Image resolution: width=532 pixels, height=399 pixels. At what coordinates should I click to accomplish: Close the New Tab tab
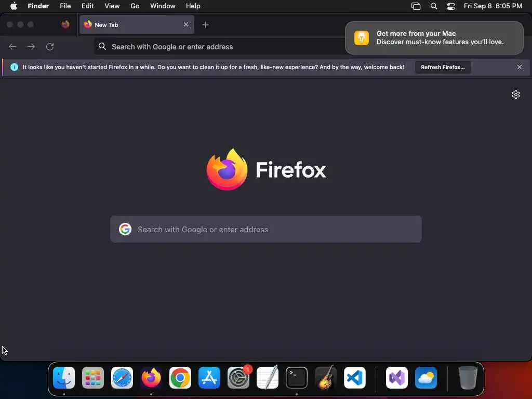tap(186, 24)
